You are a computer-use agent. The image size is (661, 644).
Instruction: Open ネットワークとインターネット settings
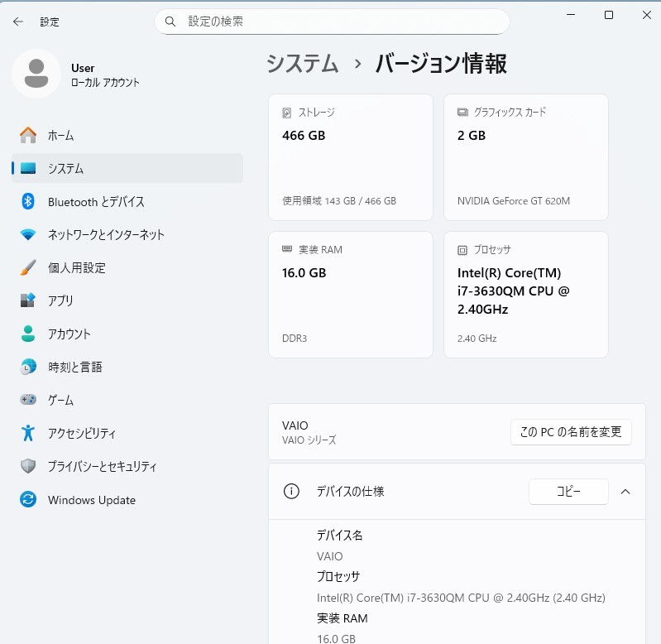(127, 234)
